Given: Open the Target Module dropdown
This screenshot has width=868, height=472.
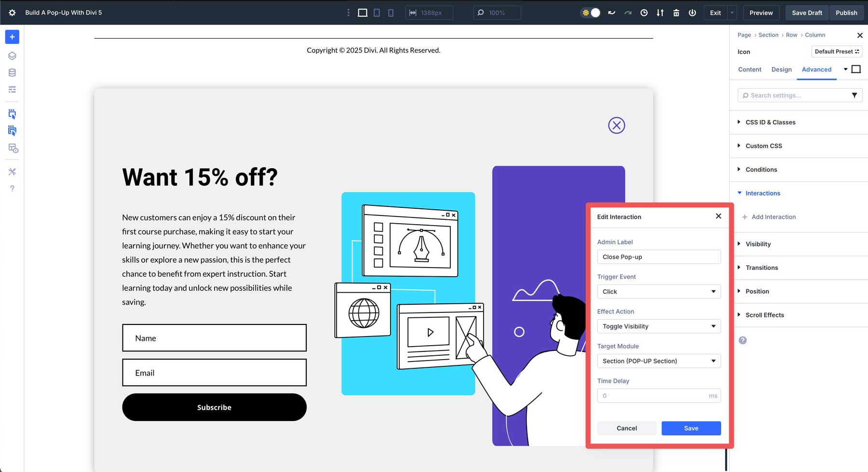Looking at the screenshot, I should coord(659,361).
